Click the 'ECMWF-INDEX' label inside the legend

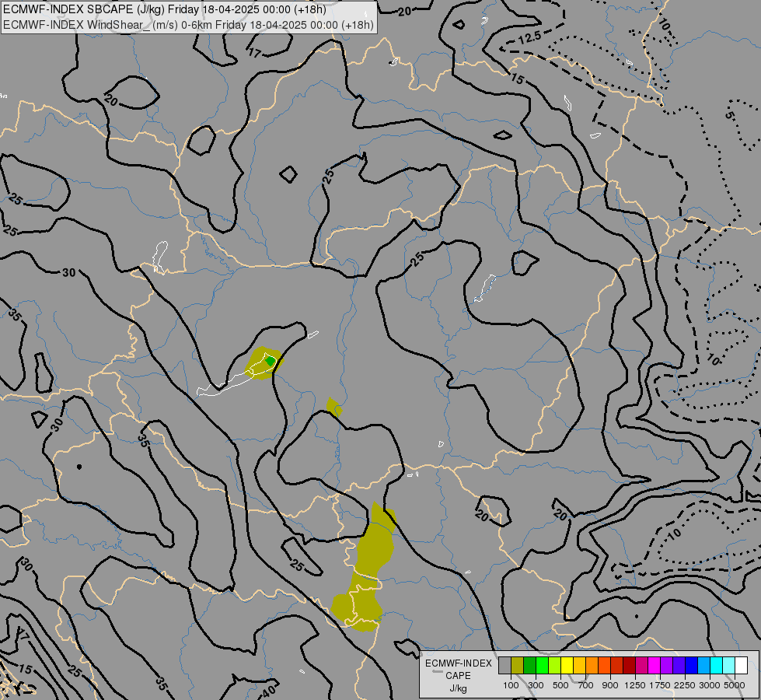click(458, 663)
